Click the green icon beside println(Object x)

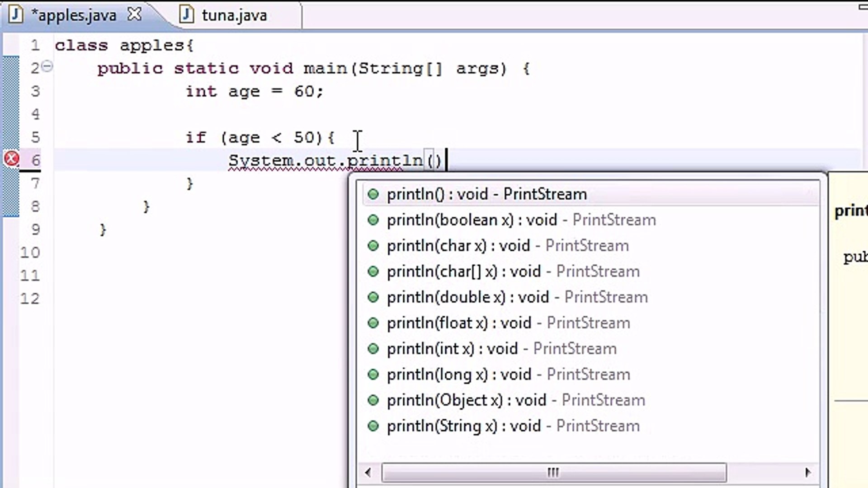coord(373,400)
